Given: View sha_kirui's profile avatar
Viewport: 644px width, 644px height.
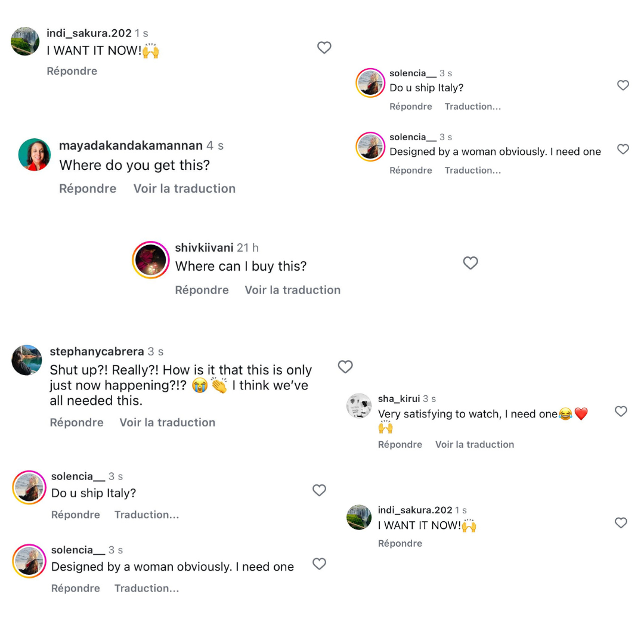Looking at the screenshot, I should click(x=359, y=406).
